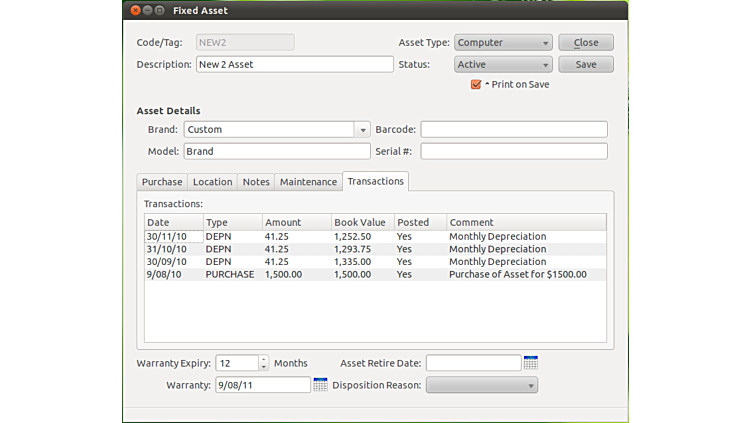Toggle the Print on Save checkbox
752x423 pixels.
476,85
